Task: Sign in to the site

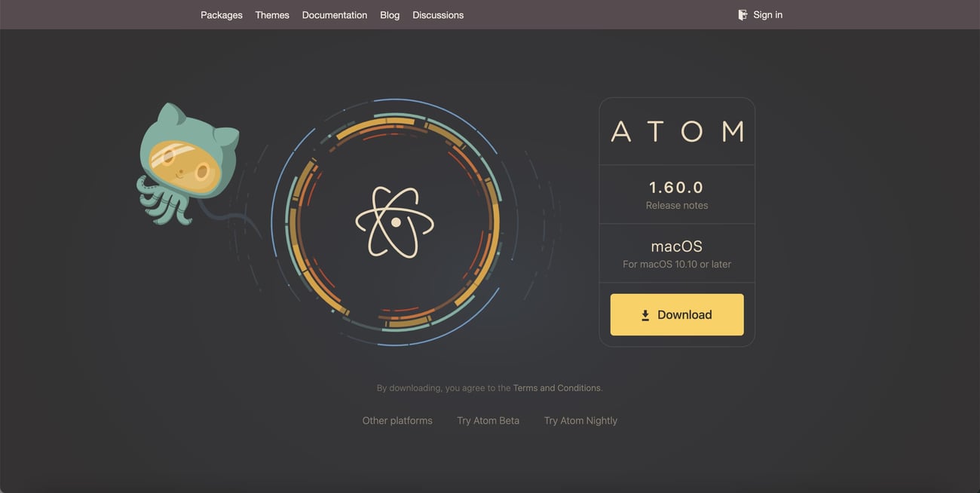Action: point(767,14)
